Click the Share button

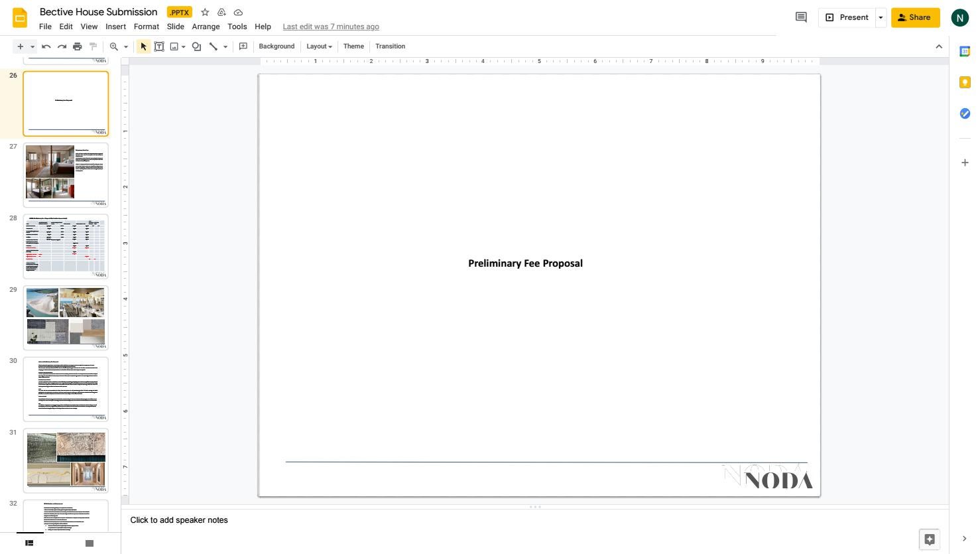pos(915,17)
